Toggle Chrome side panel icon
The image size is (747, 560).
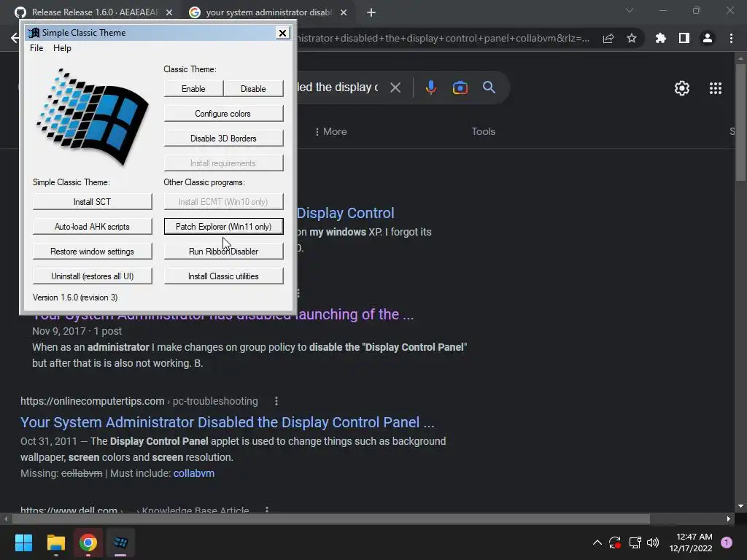tap(684, 38)
